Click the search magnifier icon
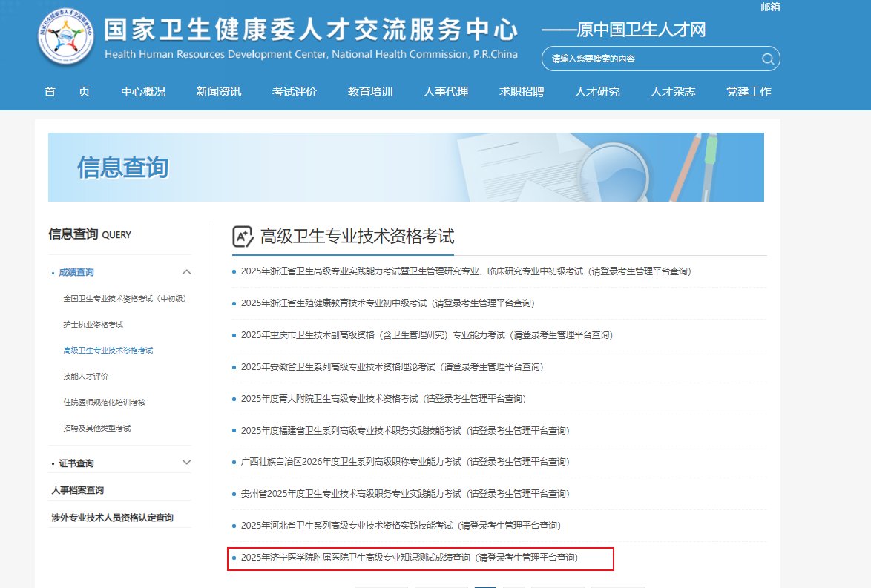871x588 pixels. click(x=768, y=59)
